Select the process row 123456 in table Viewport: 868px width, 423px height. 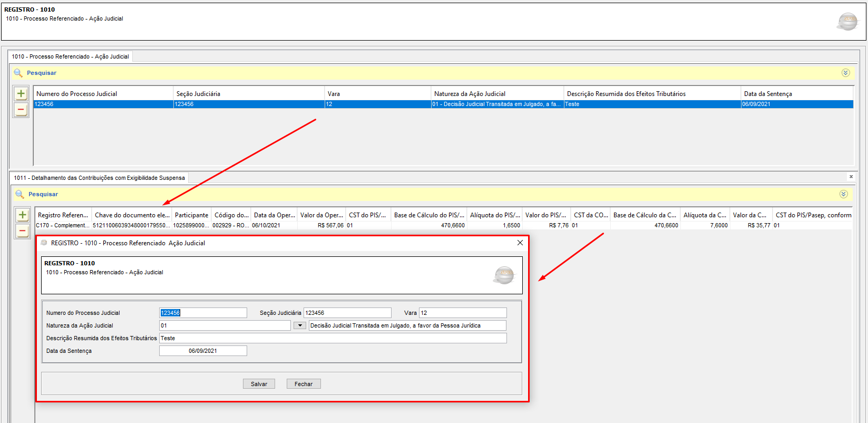[103, 104]
